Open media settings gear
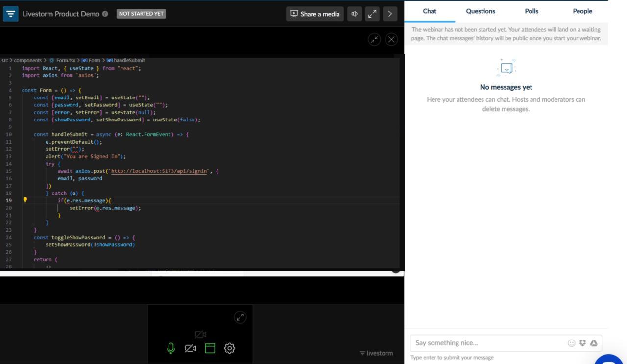Screen dimensions: 627x364 [230, 348]
